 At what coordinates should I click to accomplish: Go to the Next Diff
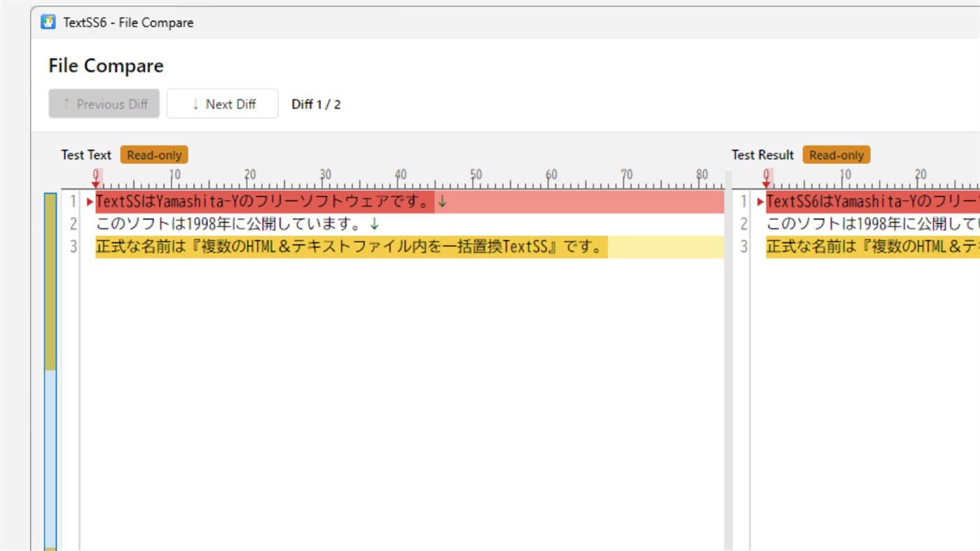point(223,104)
